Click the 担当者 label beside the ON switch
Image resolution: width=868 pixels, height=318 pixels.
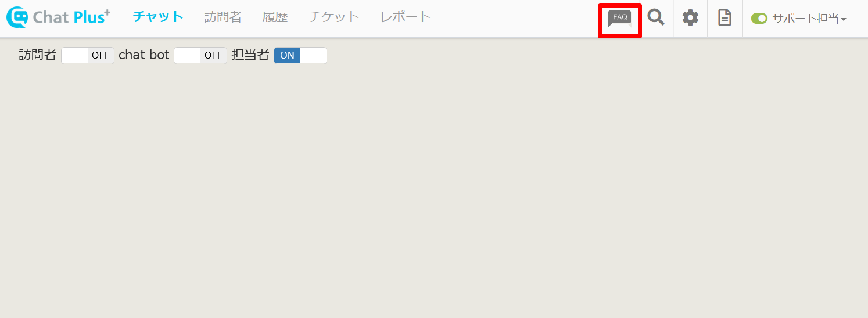point(250,55)
